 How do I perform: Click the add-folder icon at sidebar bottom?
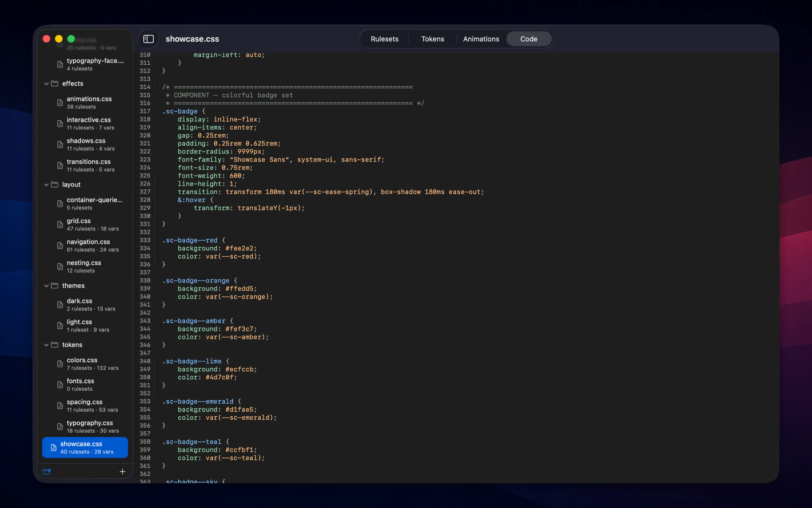point(47,472)
